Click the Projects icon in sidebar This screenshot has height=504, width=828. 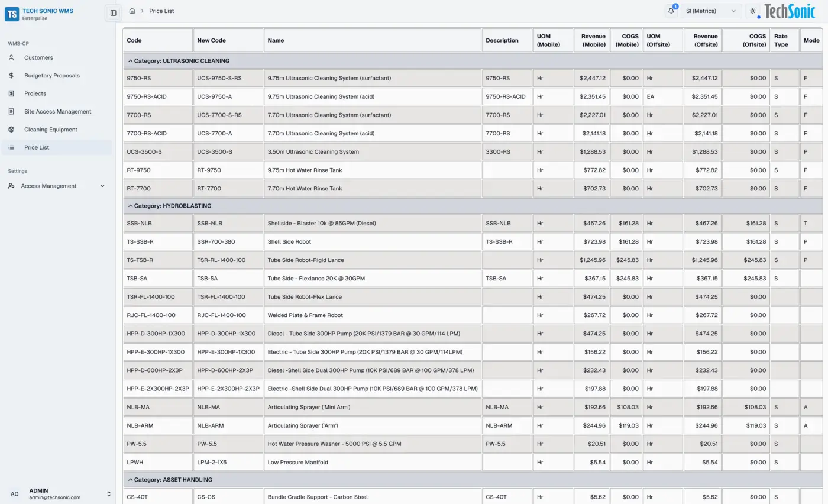pos(11,93)
